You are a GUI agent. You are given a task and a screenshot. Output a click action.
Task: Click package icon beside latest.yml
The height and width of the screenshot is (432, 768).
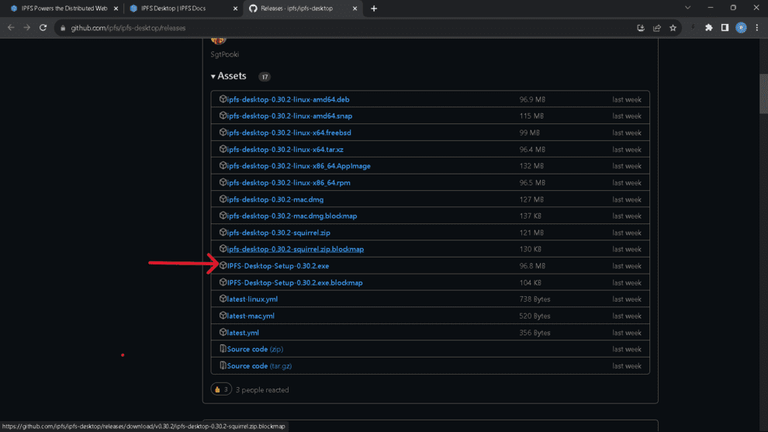[223, 332]
